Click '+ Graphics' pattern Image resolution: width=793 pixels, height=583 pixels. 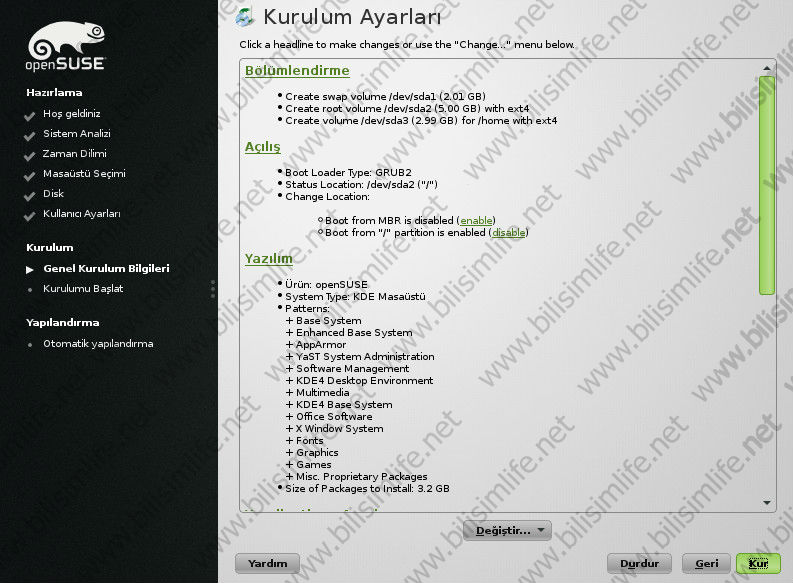pos(312,453)
